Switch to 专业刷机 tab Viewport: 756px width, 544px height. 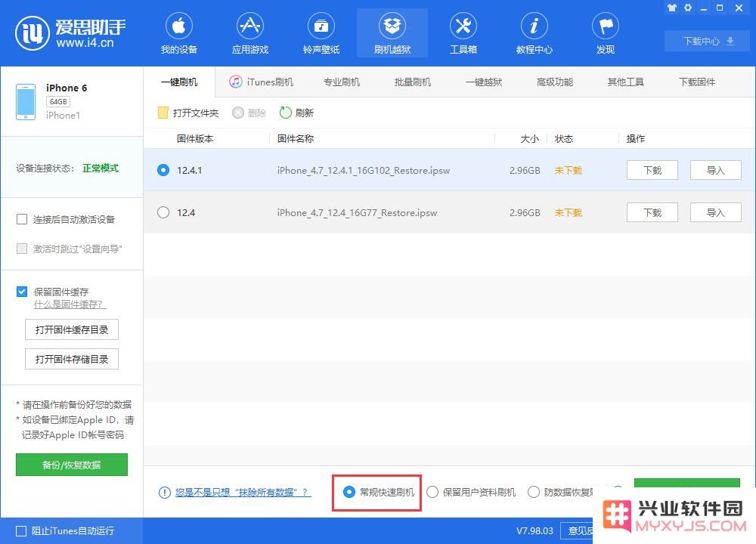(342, 82)
